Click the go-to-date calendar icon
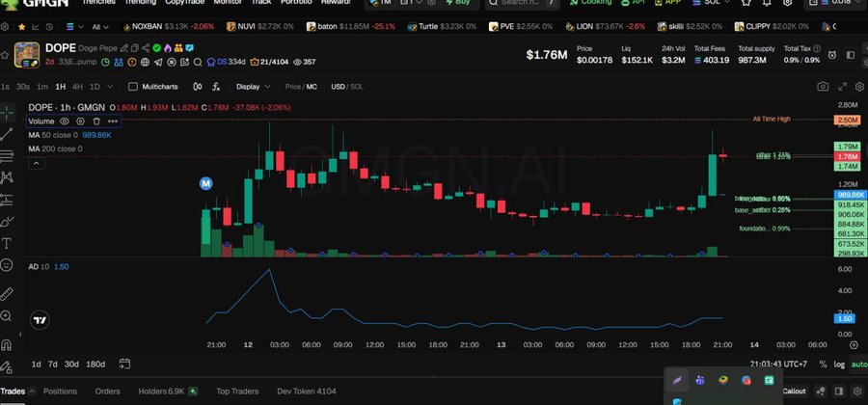This screenshot has height=405, width=868. pos(124,364)
